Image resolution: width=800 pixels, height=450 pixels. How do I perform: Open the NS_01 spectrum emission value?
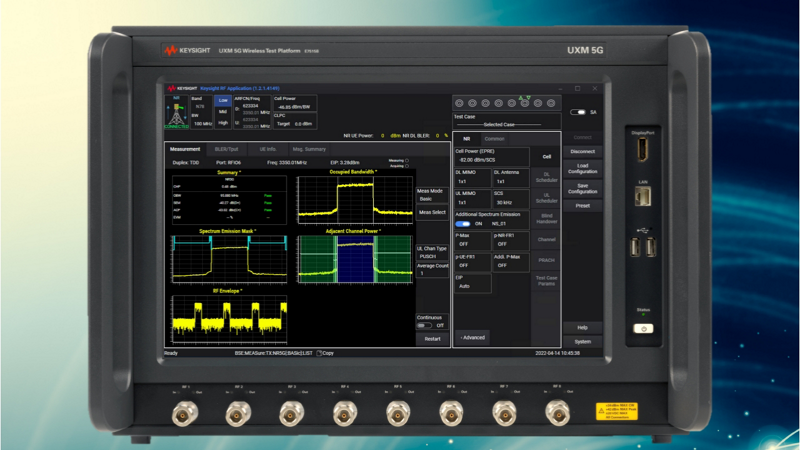(x=498, y=223)
